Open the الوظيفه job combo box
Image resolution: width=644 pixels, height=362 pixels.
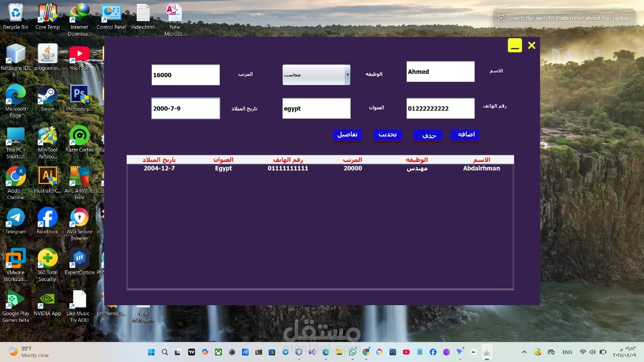pos(316,74)
